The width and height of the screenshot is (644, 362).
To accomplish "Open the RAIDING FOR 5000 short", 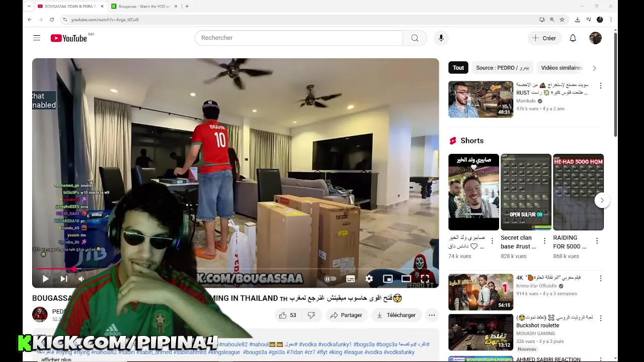I will coord(578,192).
